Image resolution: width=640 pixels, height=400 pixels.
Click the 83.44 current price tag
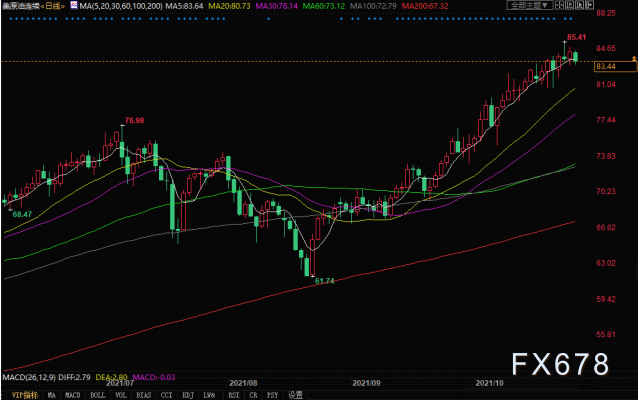tap(615, 66)
